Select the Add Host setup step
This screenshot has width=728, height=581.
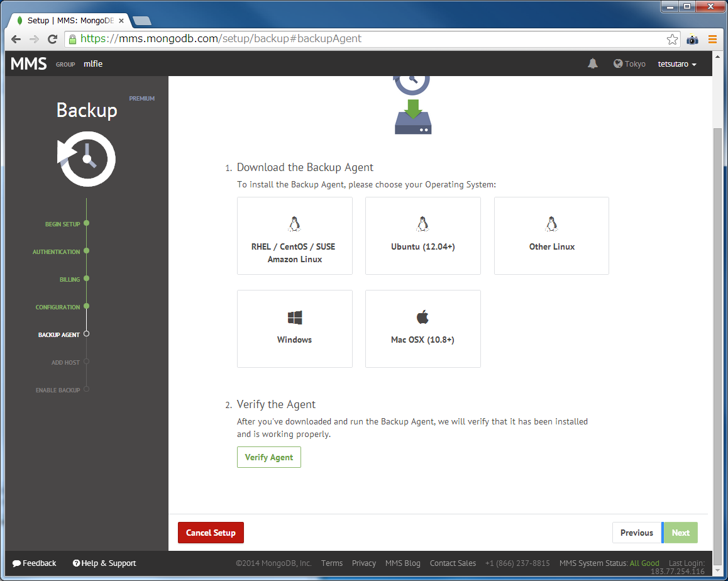pyautogui.click(x=67, y=362)
